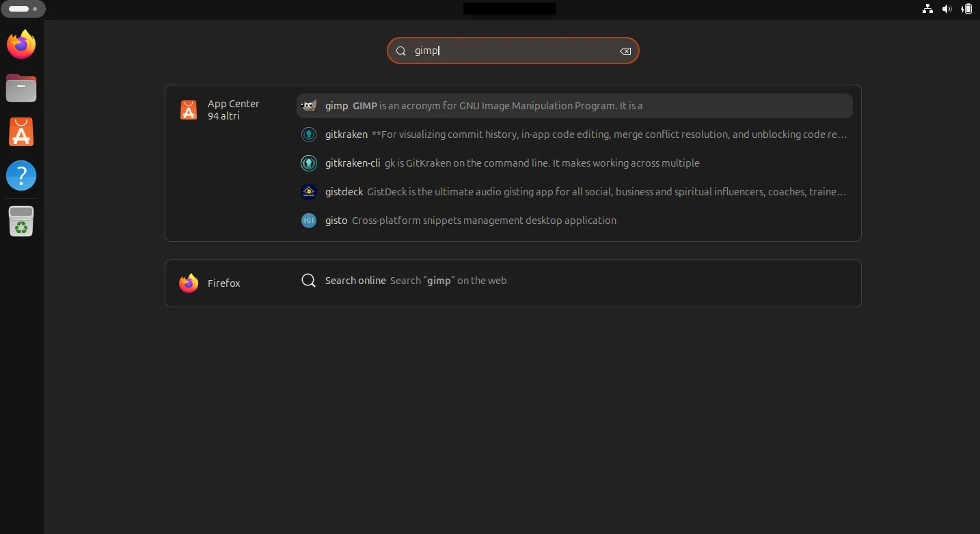Open App Center from the dock
Image resolution: width=980 pixels, height=534 pixels.
(21, 132)
